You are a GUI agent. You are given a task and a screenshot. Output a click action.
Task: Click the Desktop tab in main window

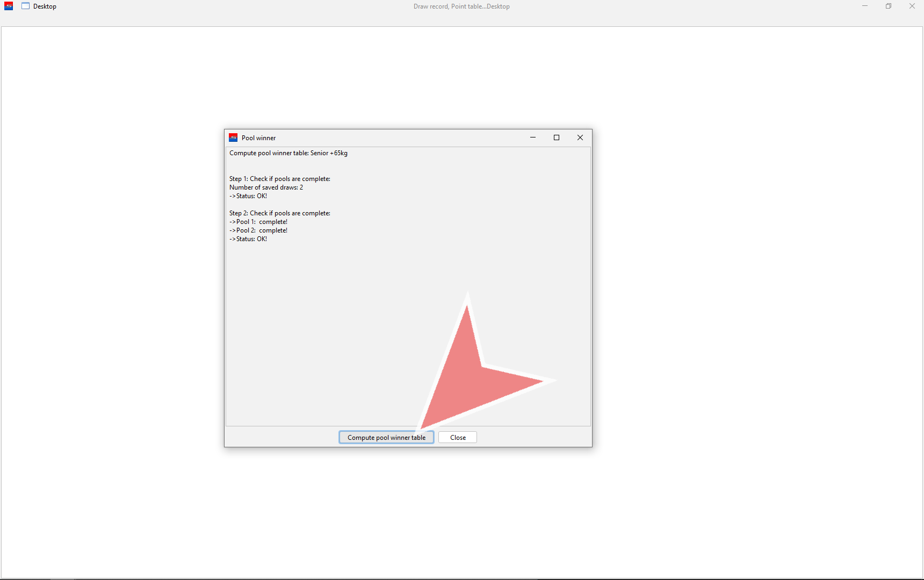(39, 6)
